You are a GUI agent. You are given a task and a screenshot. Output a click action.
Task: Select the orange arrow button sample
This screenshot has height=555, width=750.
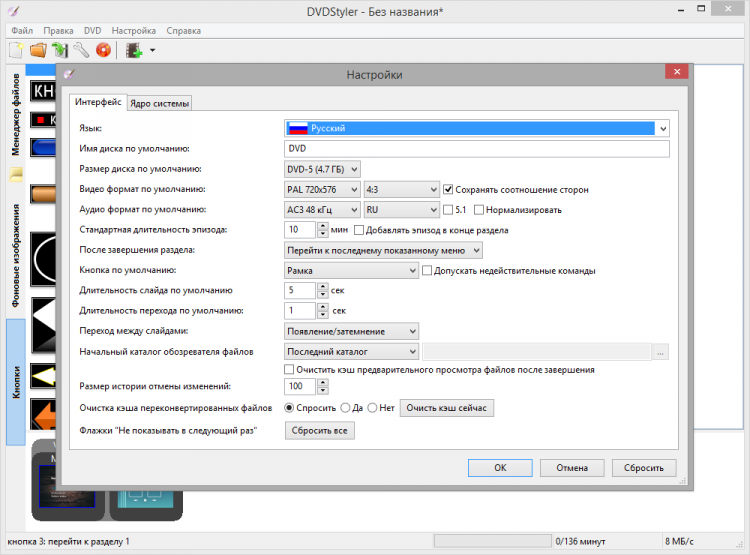pyautogui.click(x=43, y=414)
